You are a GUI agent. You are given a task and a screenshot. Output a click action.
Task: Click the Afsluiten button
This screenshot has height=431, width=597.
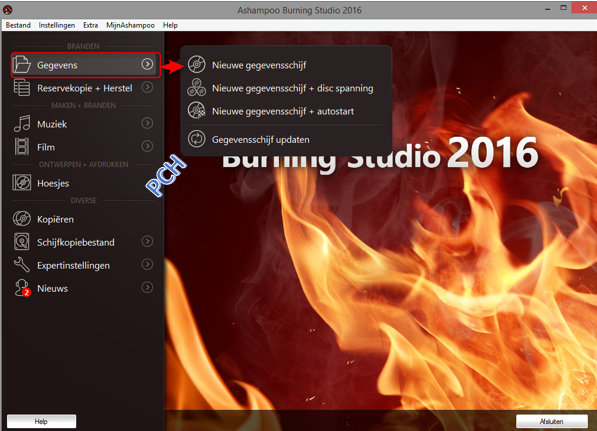click(552, 421)
